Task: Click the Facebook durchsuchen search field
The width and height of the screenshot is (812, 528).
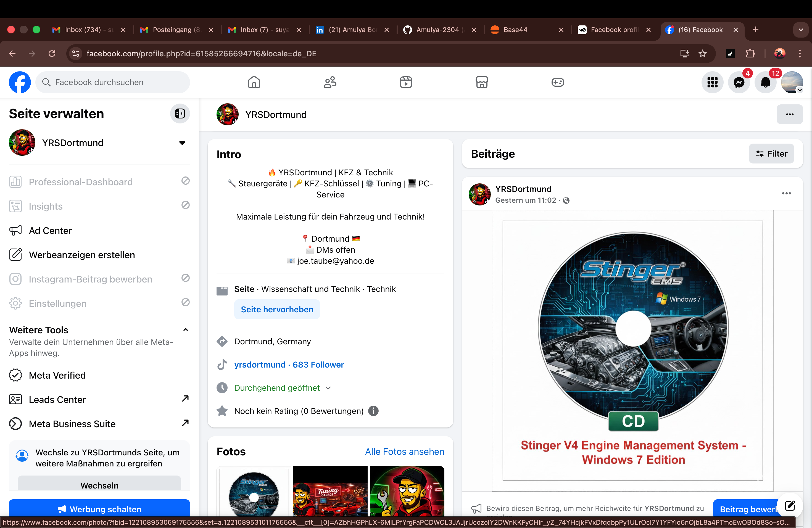Action: point(113,83)
